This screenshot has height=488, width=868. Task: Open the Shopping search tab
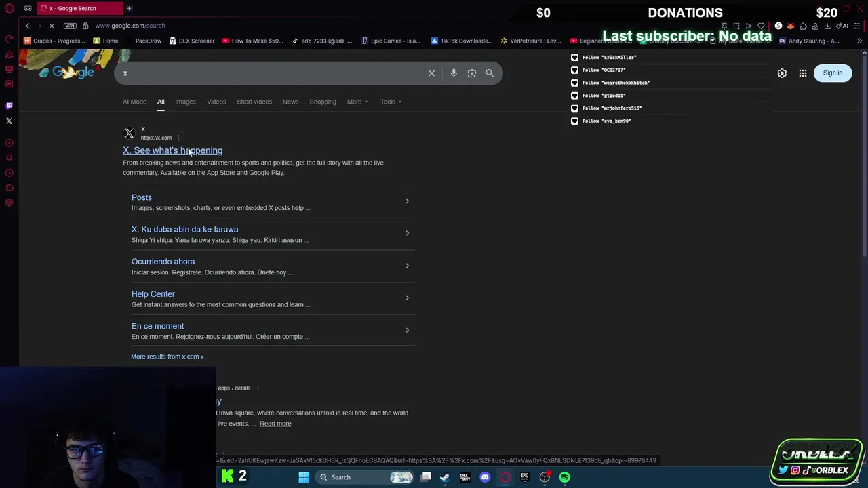click(323, 102)
